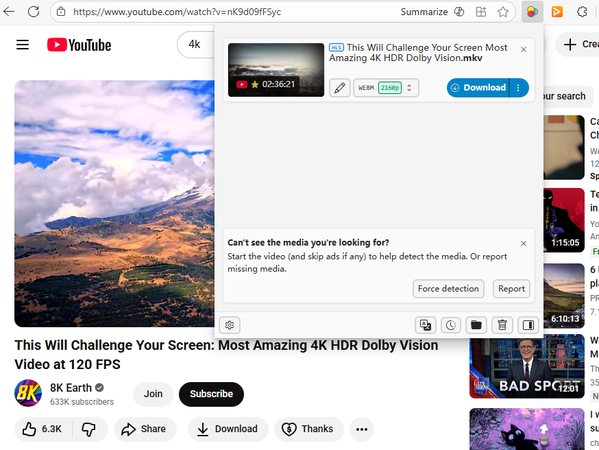Bookmark this page with the star
This screenshot has height=450, width=599.
click(x=503, y=12)
